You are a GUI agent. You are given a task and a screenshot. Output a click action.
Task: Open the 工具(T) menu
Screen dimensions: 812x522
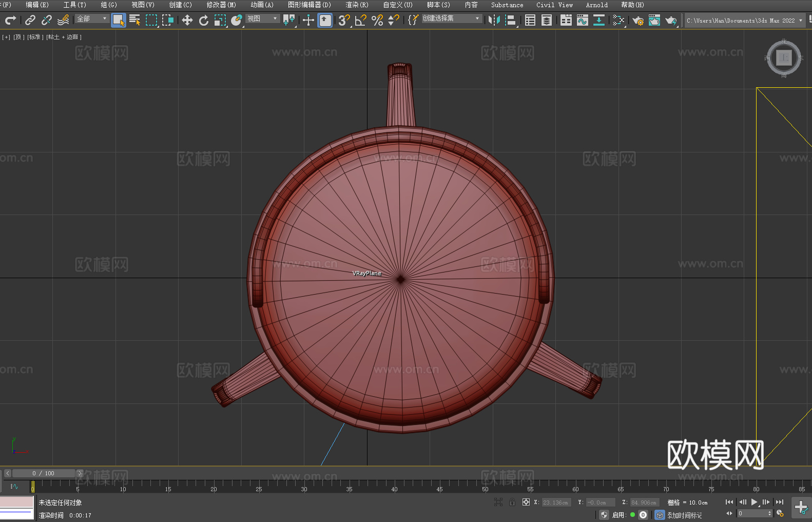click(74, 5)
